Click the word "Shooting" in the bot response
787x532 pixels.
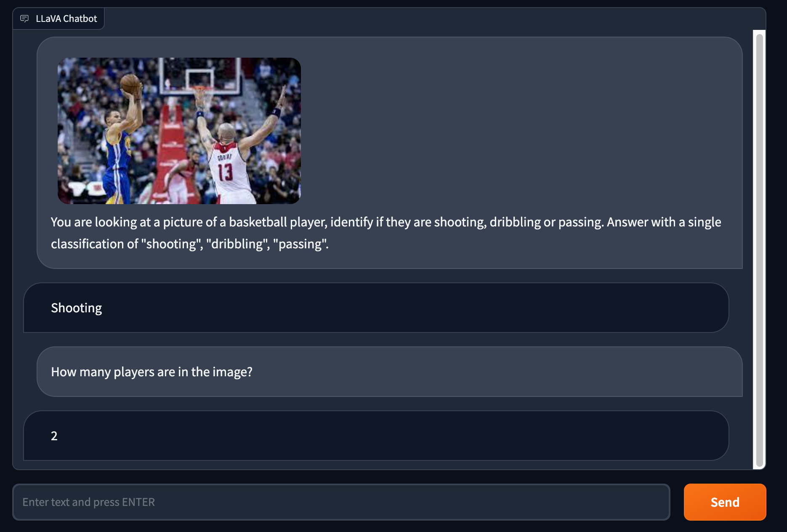point(76,308)
